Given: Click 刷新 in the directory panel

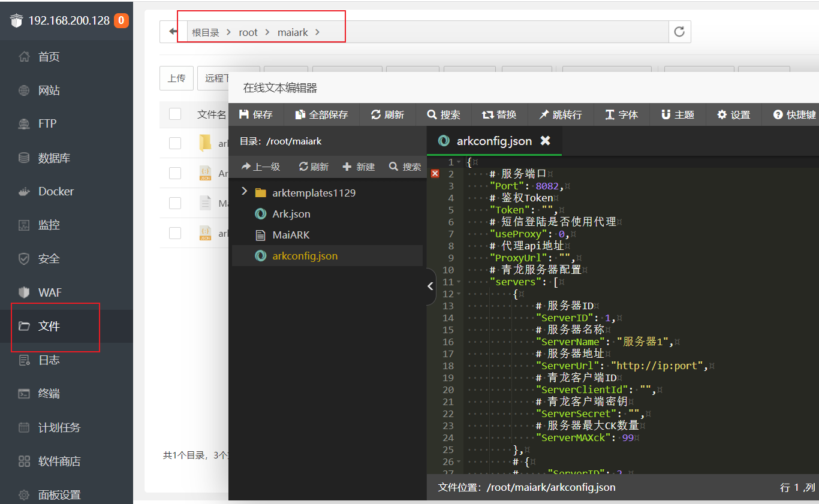Looking at the screenshot, I should [314, 167].
